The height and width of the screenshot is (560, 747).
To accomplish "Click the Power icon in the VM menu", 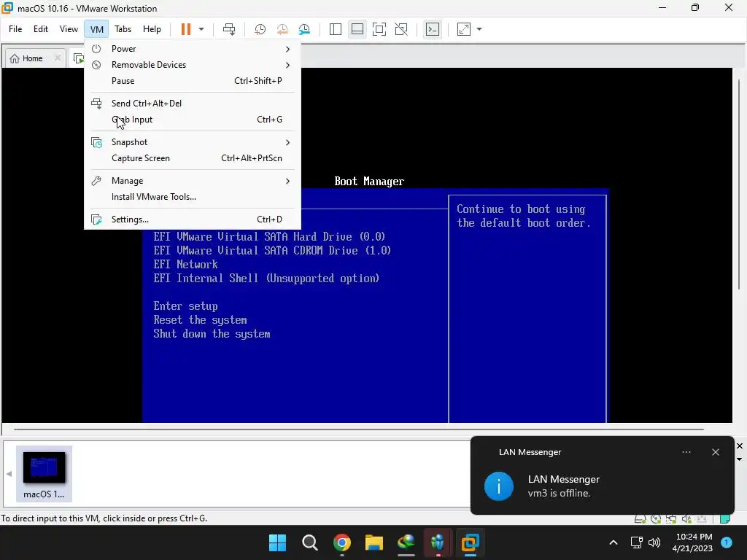I will click(96, 49).
